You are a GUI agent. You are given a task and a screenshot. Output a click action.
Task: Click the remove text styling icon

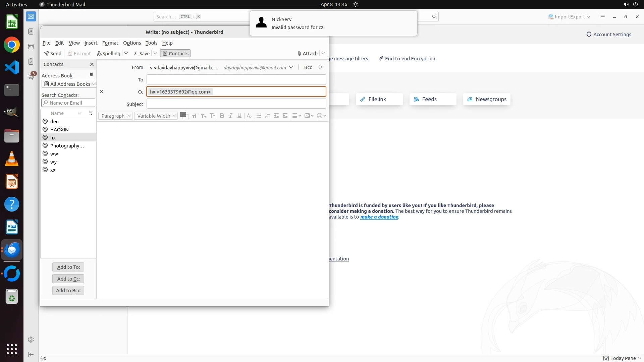pyautogui.click(x=249, y=116)
